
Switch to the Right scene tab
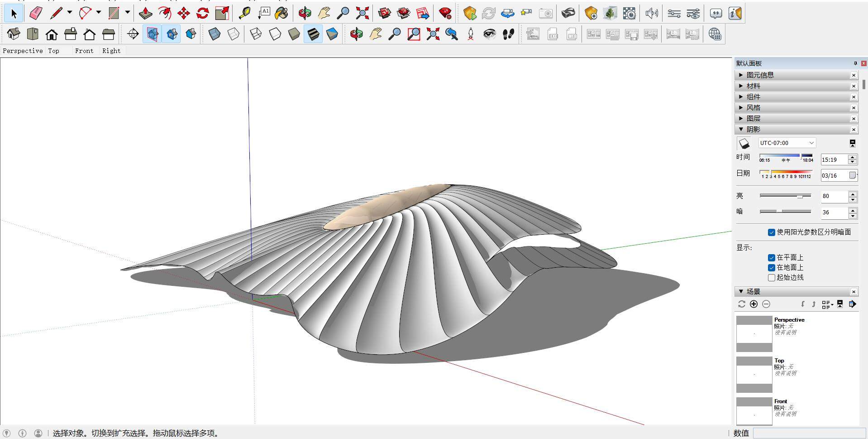coord(111,51)
